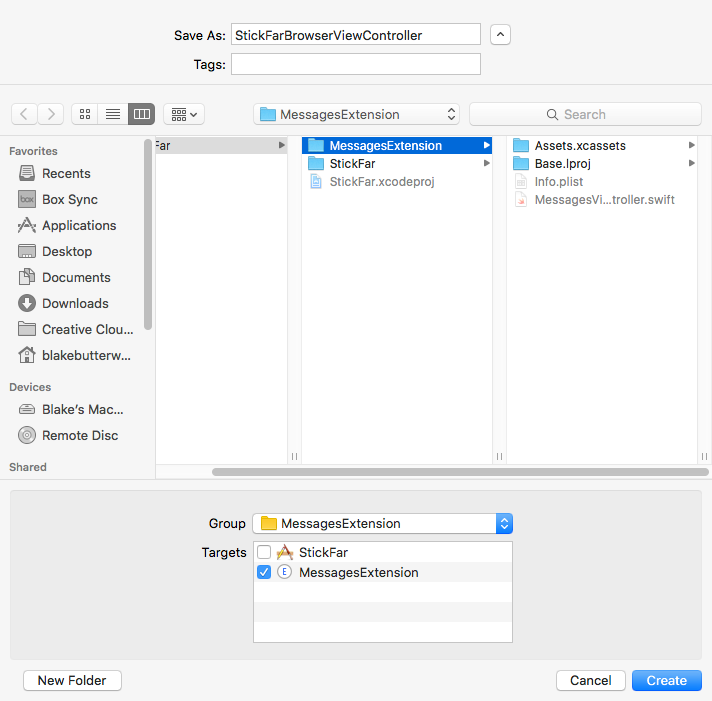Uncheck the MessagesExtension target checkbox
The image size is (712, 701).
264,572
